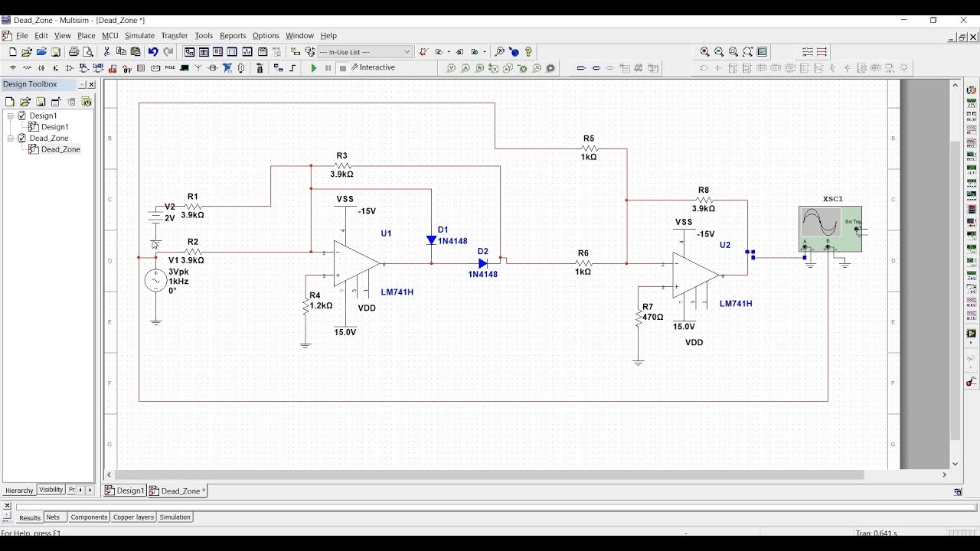Select the Dead_Zone schematic sheet in tree
The height and width of the screenshot is (551, 980).
(60, 150)
